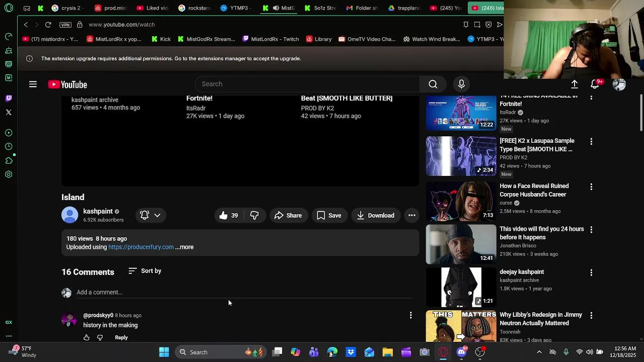
Task: Open Twitch icon in Opera sidebar
Action: coord(9,98)
